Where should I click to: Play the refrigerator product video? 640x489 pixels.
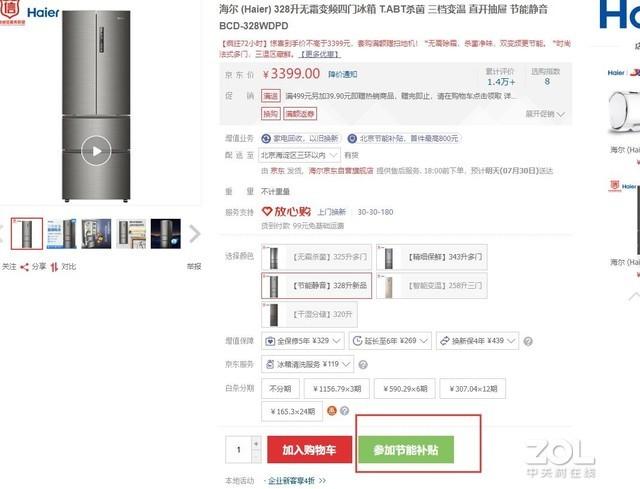click(96, 151)
